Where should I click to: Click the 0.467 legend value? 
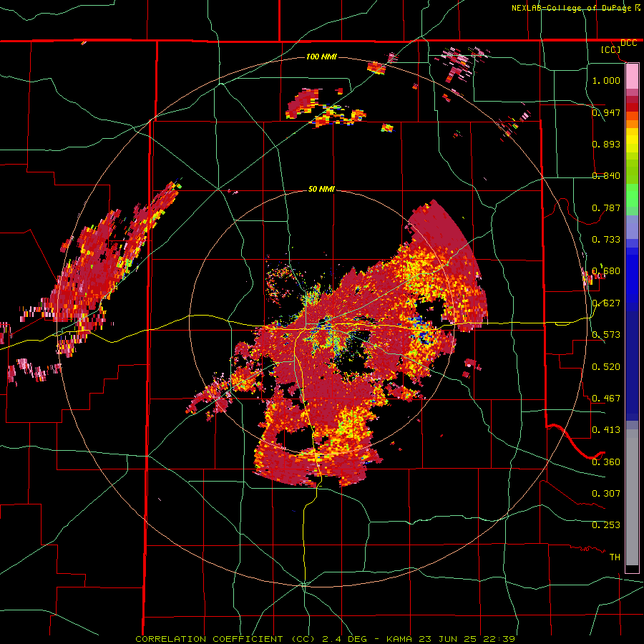606,398
